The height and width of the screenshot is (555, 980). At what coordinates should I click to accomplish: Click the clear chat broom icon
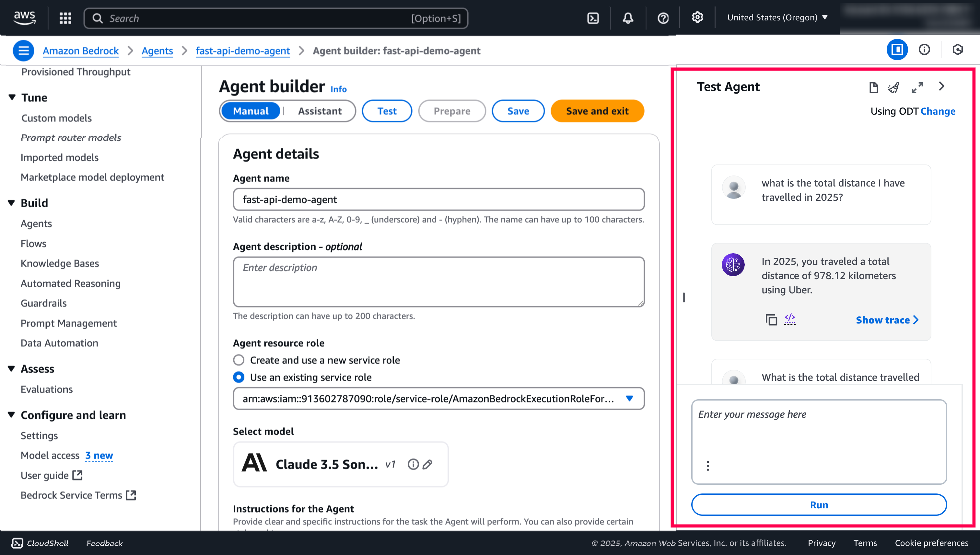[x=893, y=87]
